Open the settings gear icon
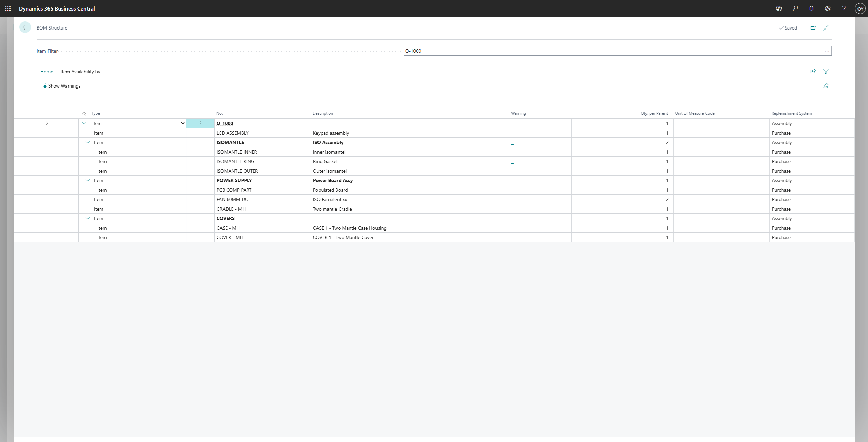The width and height of the screenshot is (868, 442). tap(828, 8)
